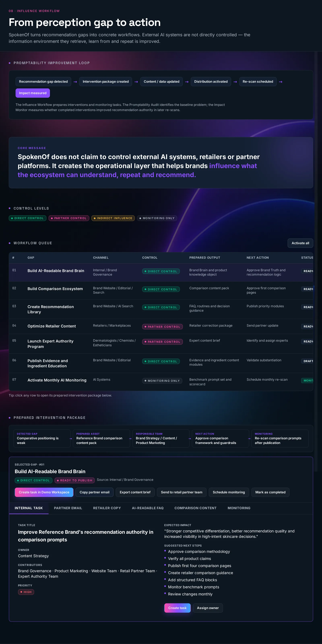Select the "Activate Monthly AI Monitoring" row
Screen dimensions: 322x644
[x=161, y=382]
